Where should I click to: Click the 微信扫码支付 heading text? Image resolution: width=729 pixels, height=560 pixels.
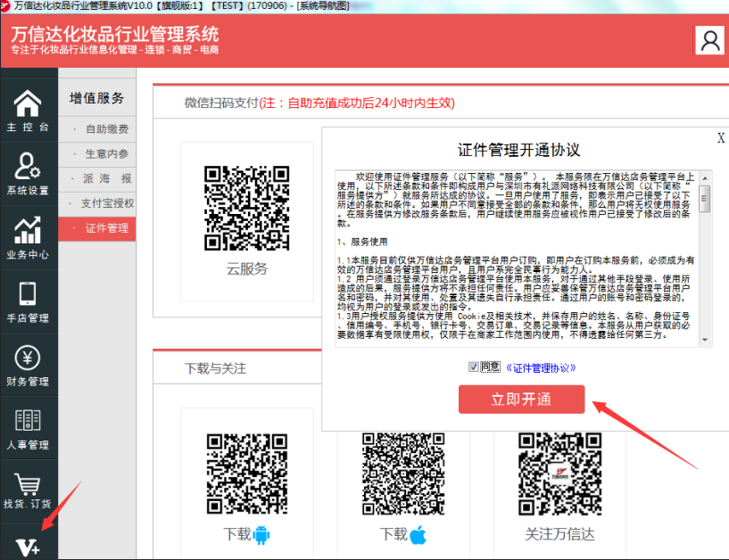(221, 103)
